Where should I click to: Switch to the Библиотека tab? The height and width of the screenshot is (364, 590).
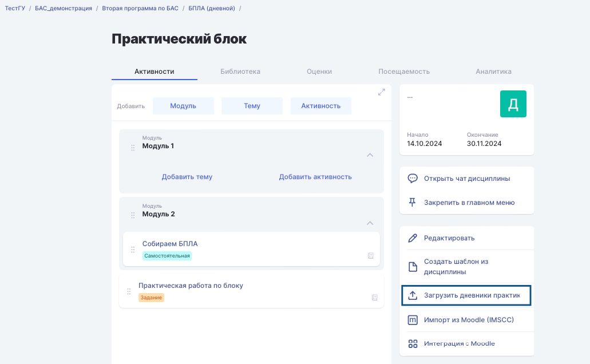click(x=240, y=72)
